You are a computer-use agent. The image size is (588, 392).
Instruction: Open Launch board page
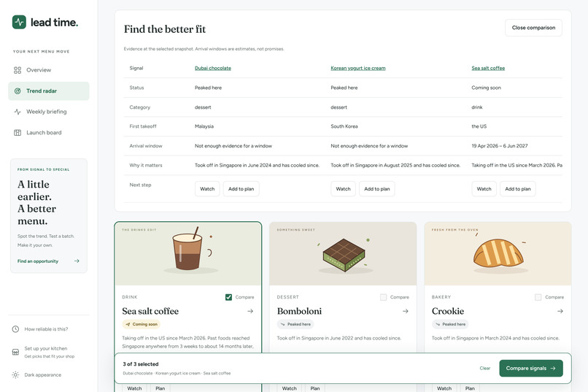coord(49,132)
